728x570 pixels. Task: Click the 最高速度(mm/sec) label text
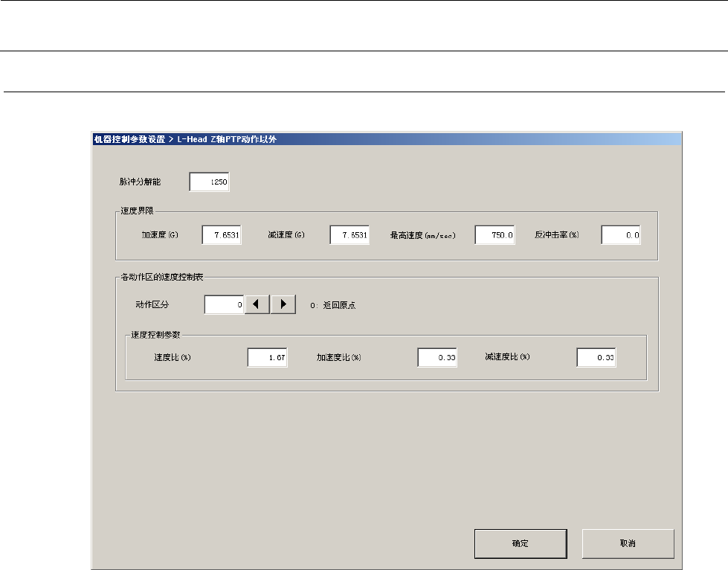tap(422, 235)
